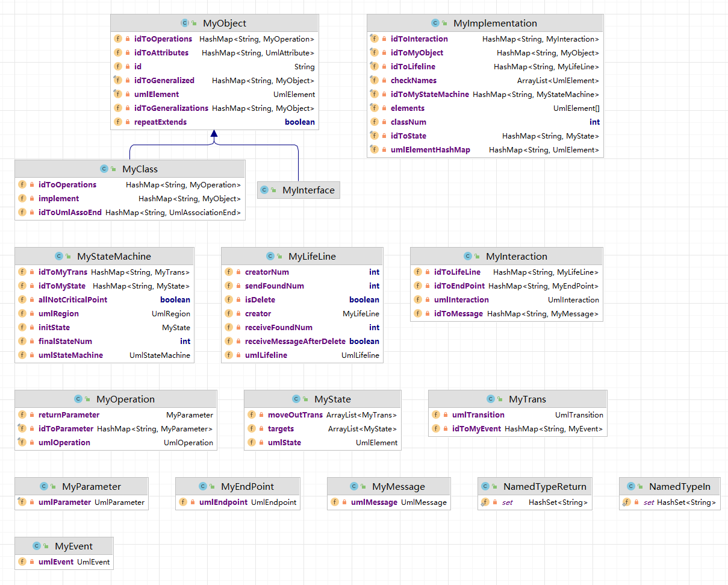Image resolution: width=728 pixels, height=585 pixels.
Task: Click the field icon beside moveOutTrans
Action: click(252, 415)
